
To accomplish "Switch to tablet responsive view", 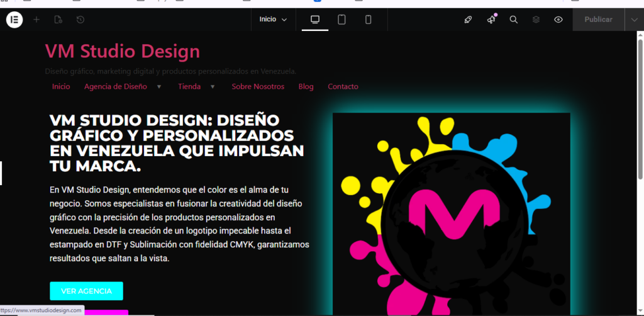I will tap(341, 20).
